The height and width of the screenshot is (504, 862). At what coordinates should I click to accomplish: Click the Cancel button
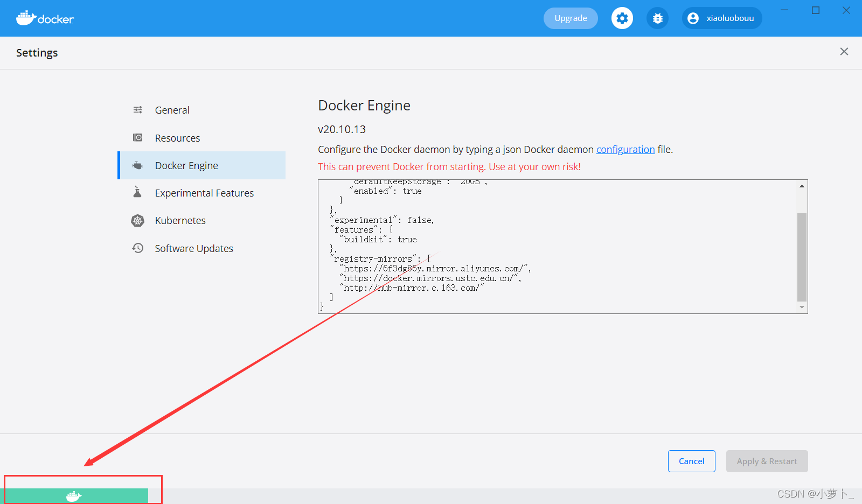(x=691, y=461)
